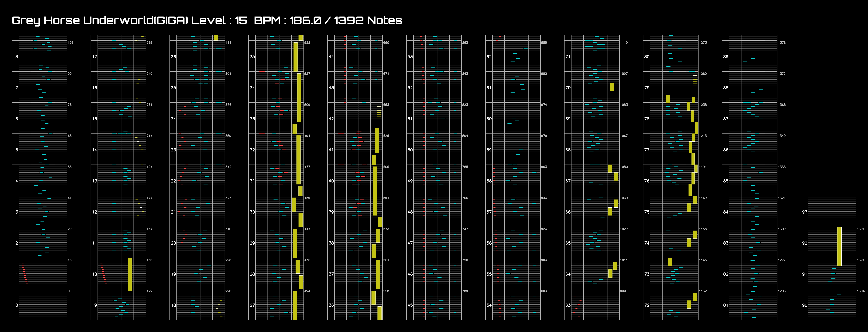
Task: Click note count 653
Action: tap(386, 105)
